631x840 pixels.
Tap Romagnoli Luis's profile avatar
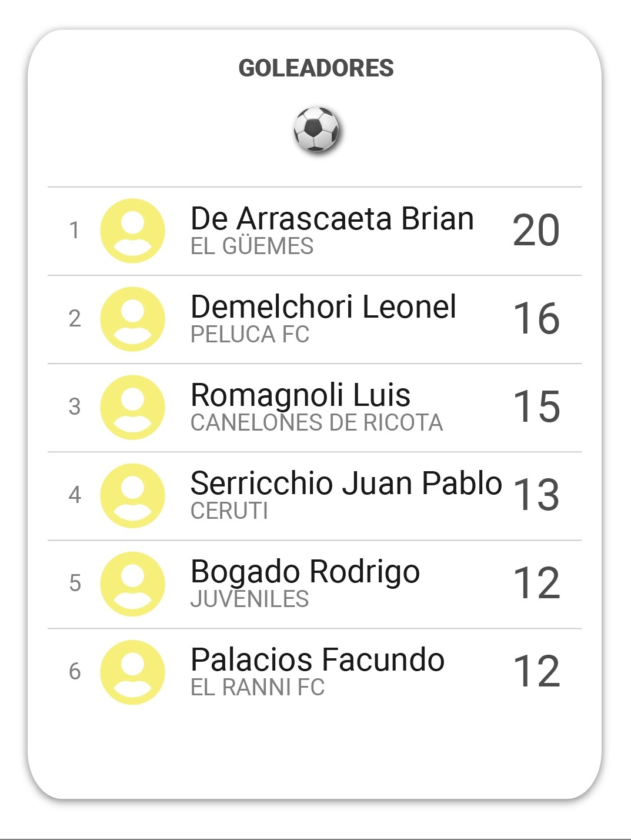tap(132, 407)
